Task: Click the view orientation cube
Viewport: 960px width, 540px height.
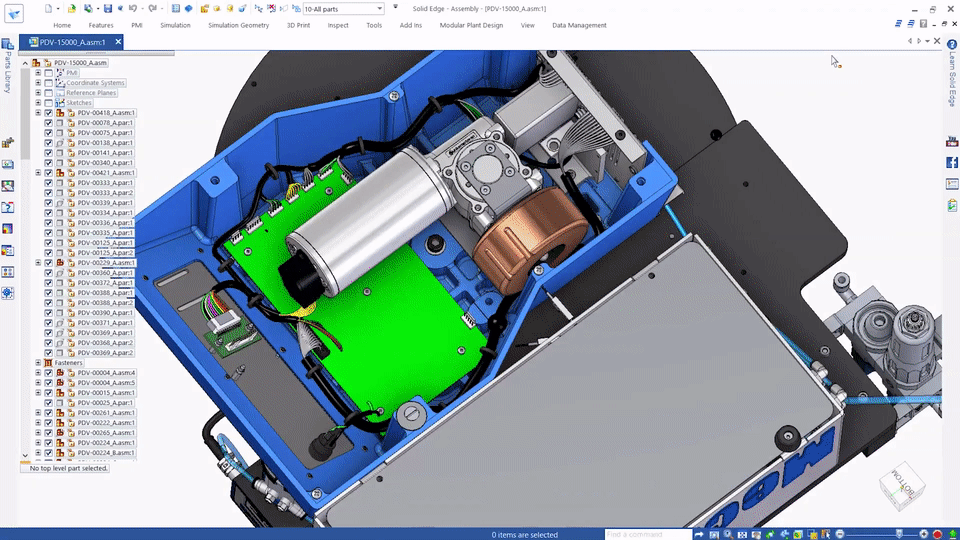Action: click(x=901, y=487)
